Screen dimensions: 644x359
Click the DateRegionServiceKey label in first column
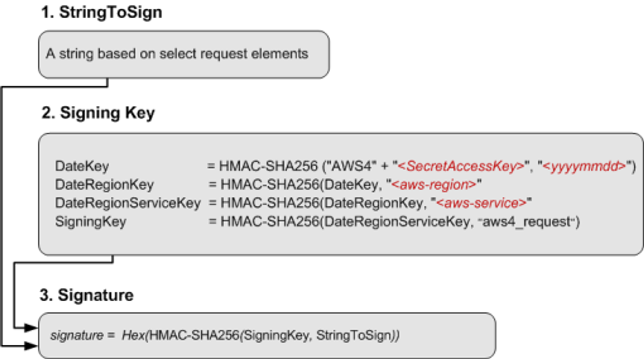128,203
